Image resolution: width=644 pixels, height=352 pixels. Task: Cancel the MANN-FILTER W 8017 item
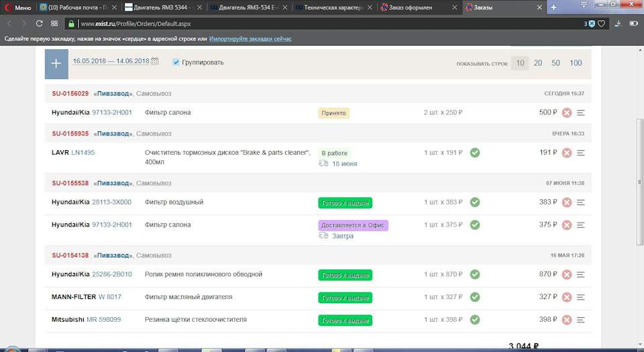point(567,298)
